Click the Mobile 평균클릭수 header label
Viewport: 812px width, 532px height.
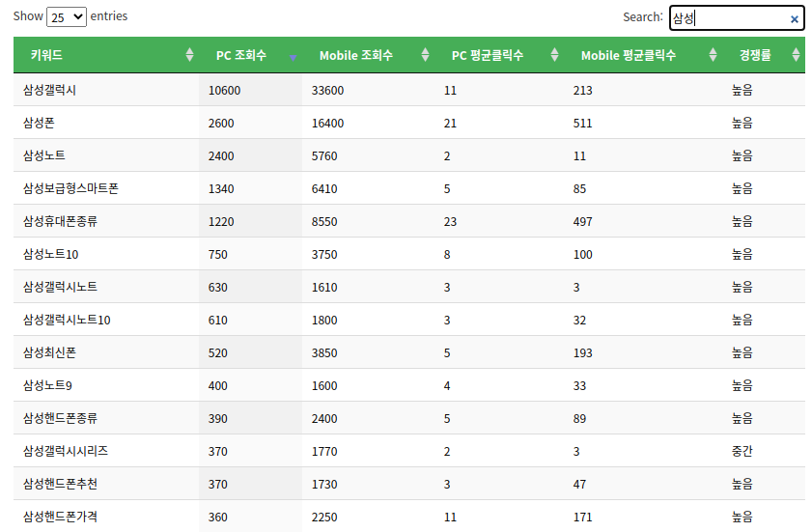click(x=629, y=55)
